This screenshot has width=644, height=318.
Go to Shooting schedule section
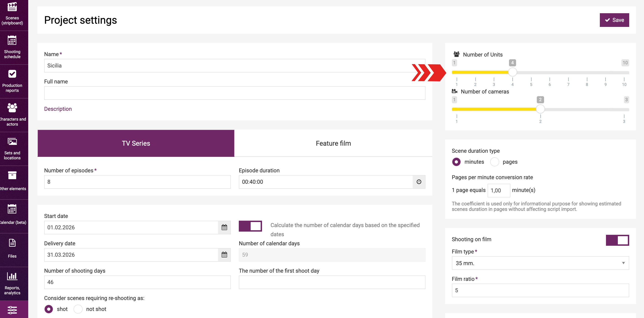[12, 48]
